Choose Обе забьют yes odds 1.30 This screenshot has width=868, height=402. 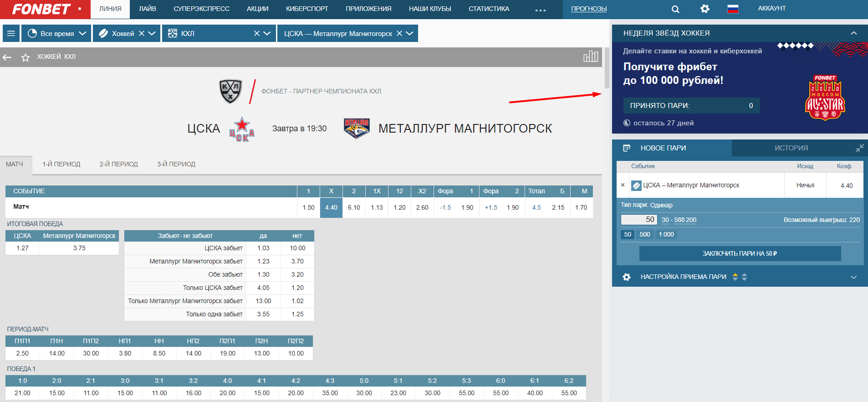click(x=263, y=274)
